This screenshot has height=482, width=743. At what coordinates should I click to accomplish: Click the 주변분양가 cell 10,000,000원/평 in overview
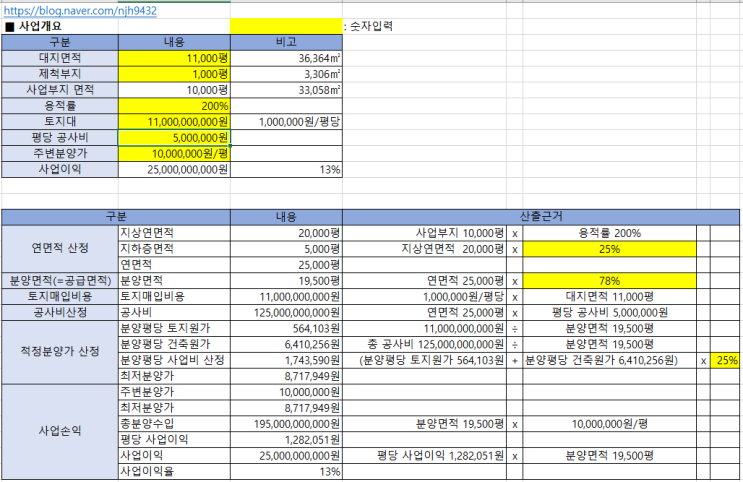174,154
